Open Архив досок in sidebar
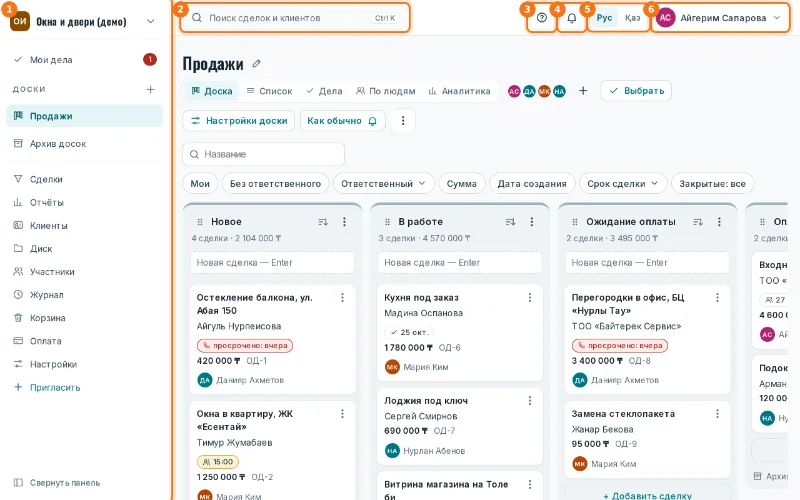The image size is (800, 500). (85, 144)
